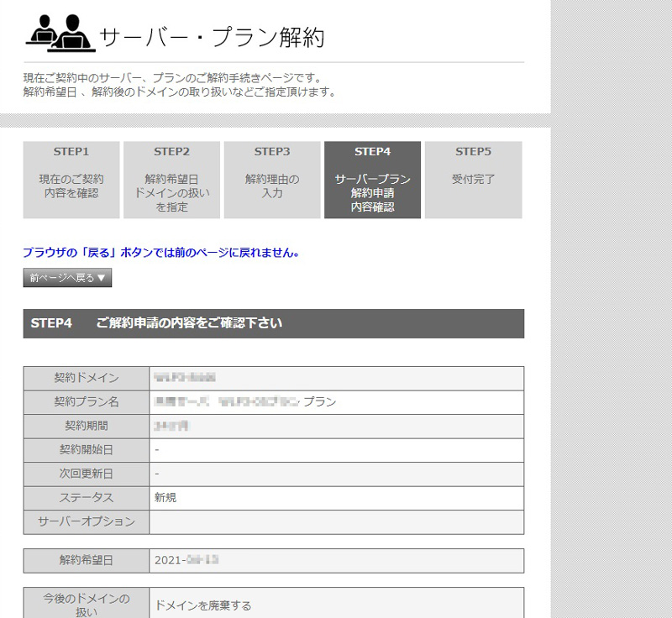Select the 次回更新日 row label
This screenshot has height=618, width=672.
[87, 474]
